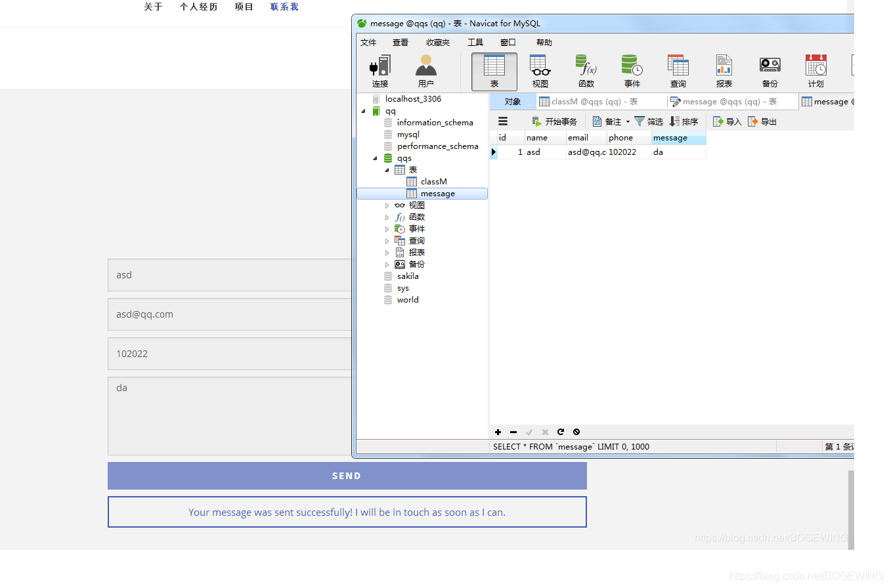Select the classM table
Viewport: 889px width, 588px height.
(433, 182)
